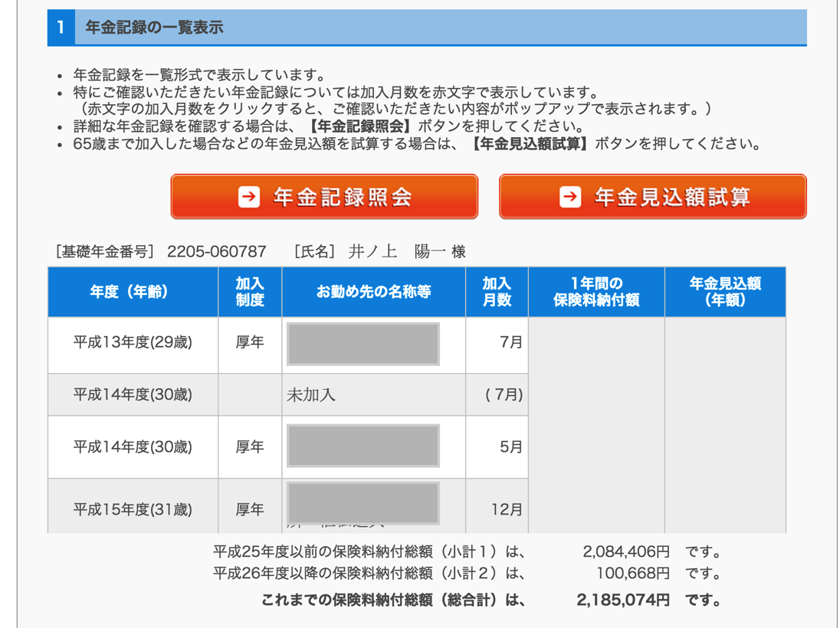Click the arrow icon on 年金記録照会 button
Image resolution: width=840 pixels, height=628 pixels.
click(x=249, y=197)
